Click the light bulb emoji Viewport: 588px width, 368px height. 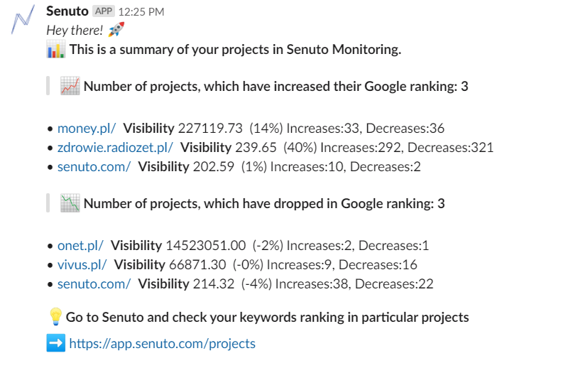tap(55, 317)
